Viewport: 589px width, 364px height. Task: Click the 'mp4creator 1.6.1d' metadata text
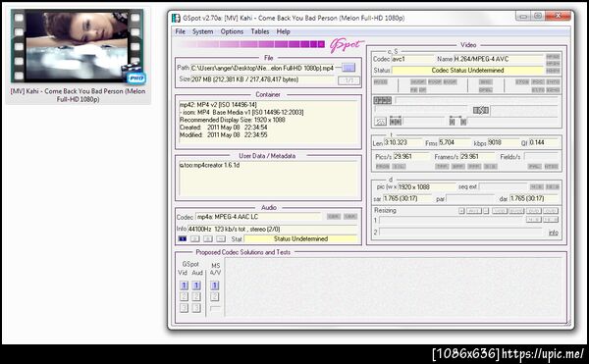[210, 165]
